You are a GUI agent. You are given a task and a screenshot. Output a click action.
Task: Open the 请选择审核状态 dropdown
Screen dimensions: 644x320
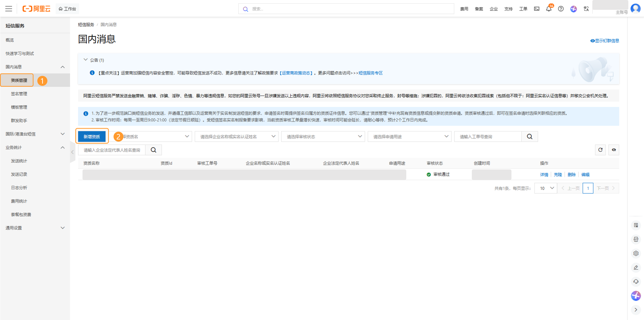click(x=323, y=137)
